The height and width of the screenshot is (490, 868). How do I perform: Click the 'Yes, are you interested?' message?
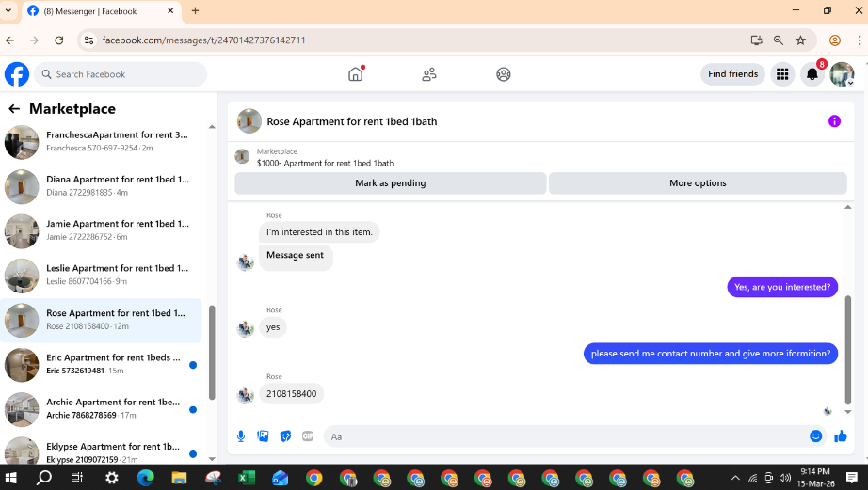(x=782, y=287)
